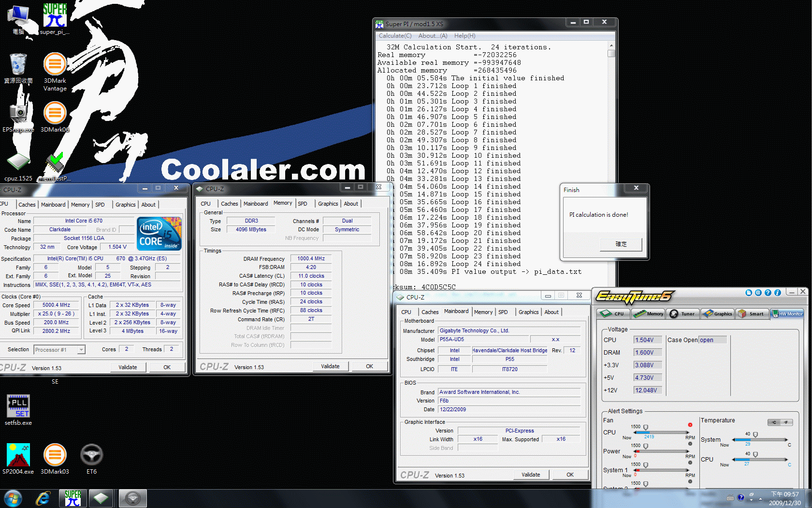
Task: Open the super_pi desktop shortcut
Action: [x=55, y=19]
